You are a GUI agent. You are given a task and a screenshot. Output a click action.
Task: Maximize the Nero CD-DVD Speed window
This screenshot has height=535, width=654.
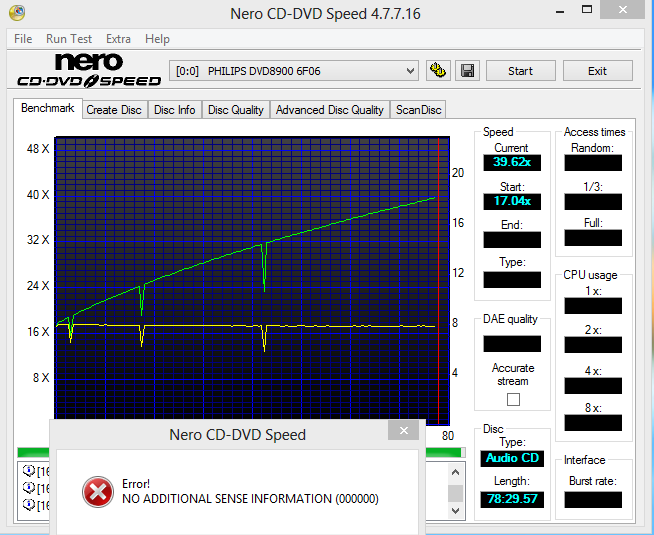(587, 10)
